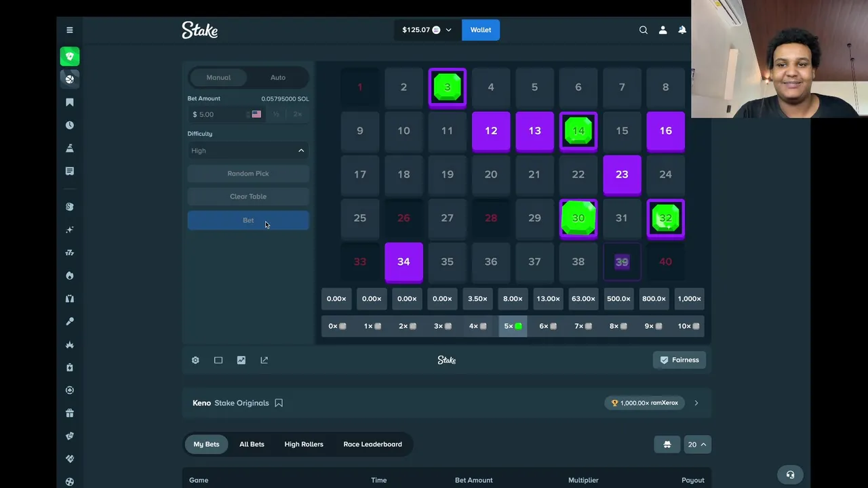Screen dimensions: 868x488
Task: Switch to Auto betting tab
Action: [278, 77]
